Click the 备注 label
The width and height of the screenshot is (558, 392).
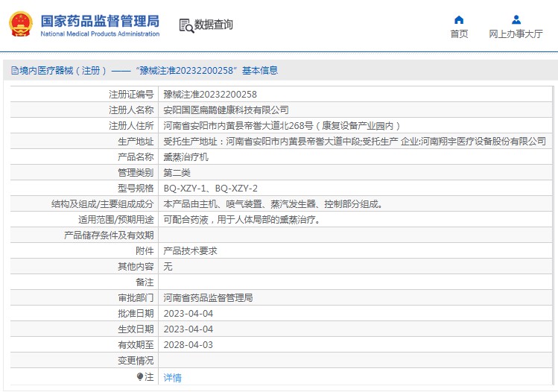pos(145,282)
